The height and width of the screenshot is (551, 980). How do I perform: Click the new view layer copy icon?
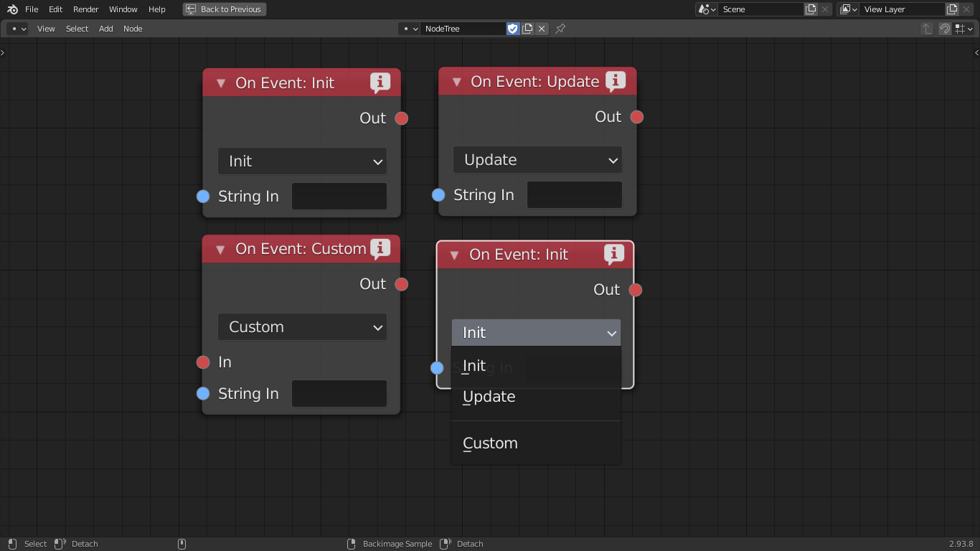click(952, 9)
